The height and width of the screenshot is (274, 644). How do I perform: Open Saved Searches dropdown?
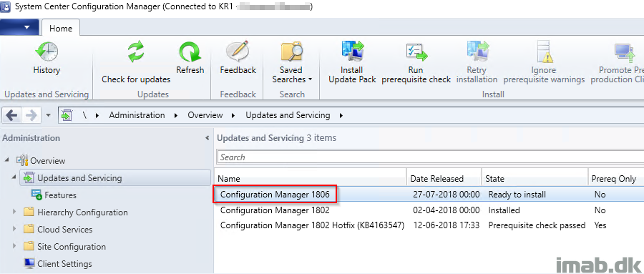tap(292, 63)
